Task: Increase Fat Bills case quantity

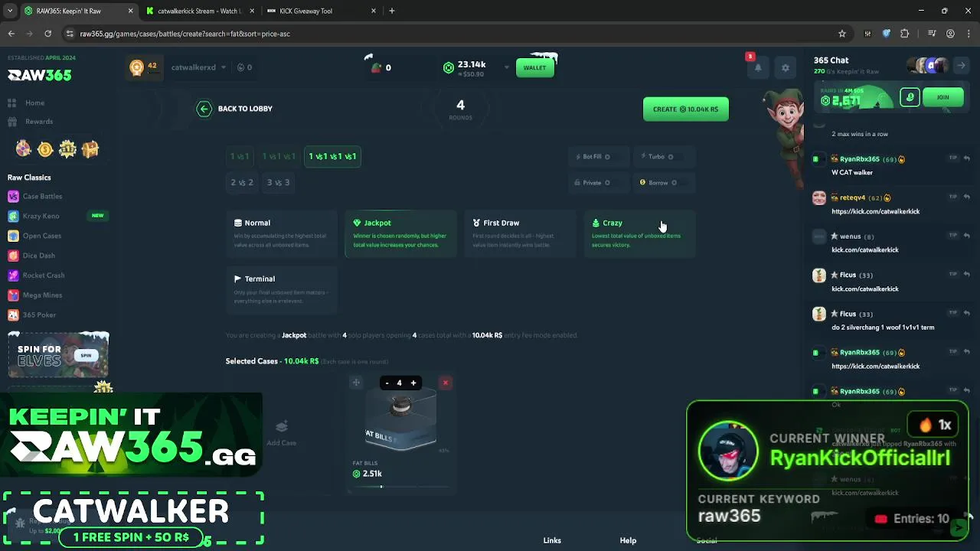Action: 413,383
